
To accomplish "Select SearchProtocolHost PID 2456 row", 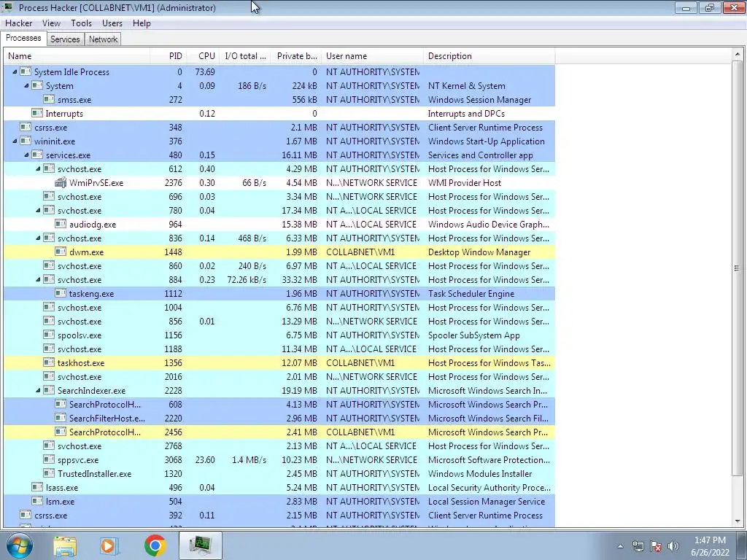I will coord(279,432).
